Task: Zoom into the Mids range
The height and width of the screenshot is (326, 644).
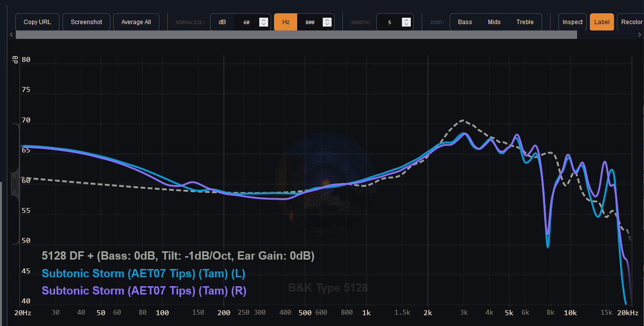Action: 494,22
